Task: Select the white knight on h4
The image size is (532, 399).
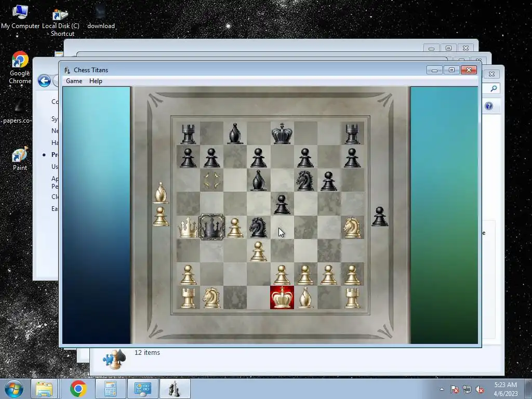Action: 352,227
